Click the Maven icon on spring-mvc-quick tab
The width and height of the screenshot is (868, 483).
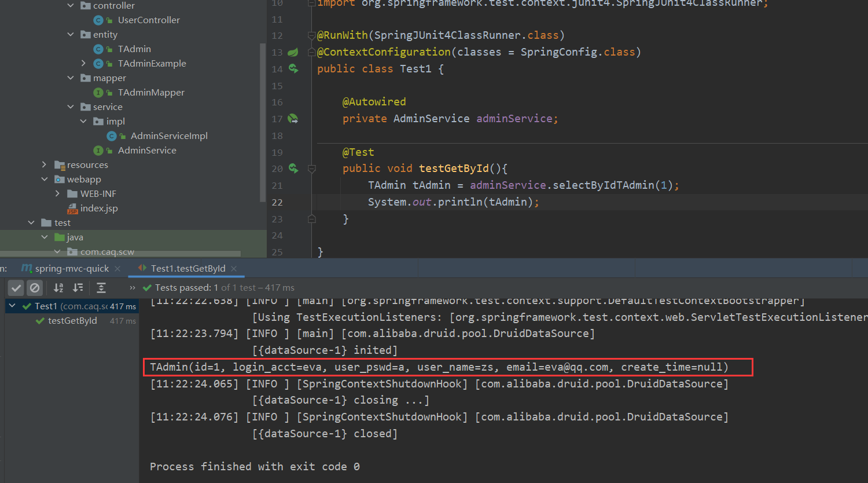click(x=27, y=268)
